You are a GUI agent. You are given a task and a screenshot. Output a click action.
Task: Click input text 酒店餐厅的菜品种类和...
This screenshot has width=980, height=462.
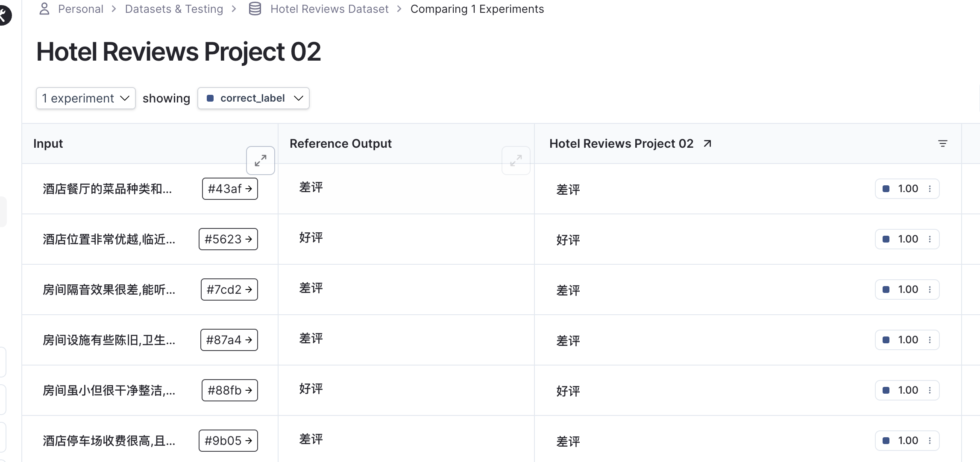pyautogui.click(x=107, y=189)
